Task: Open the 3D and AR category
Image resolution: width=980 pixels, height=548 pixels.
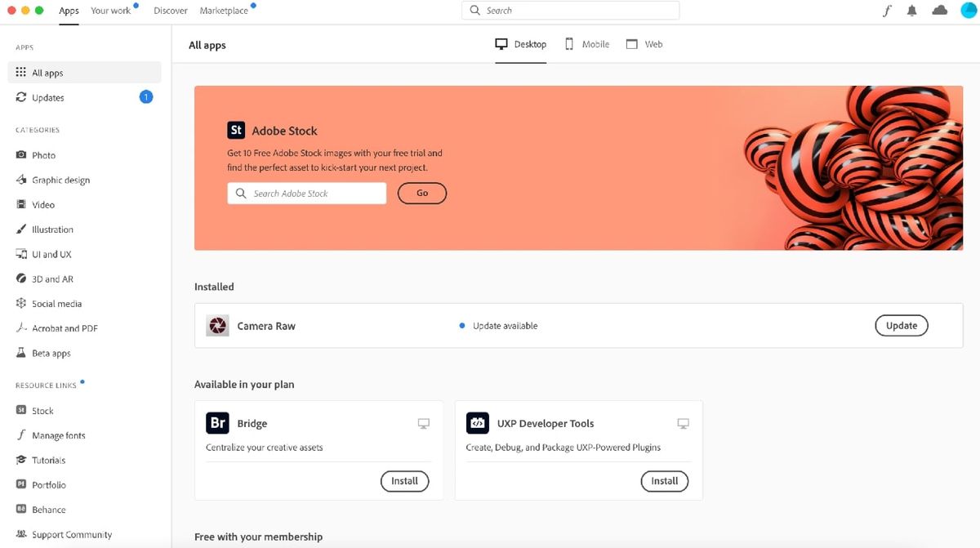Action: pos(48,278)
